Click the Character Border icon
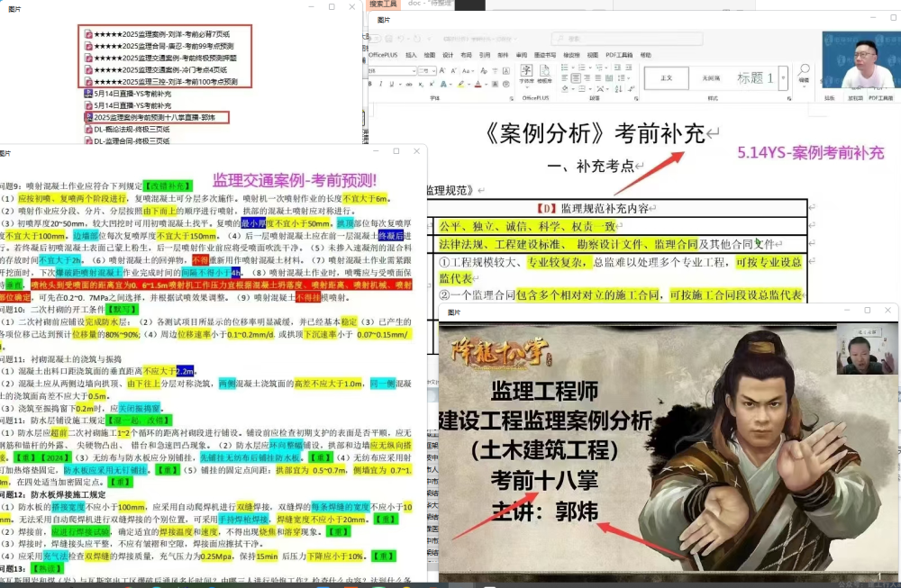 (x=506, y=70)
